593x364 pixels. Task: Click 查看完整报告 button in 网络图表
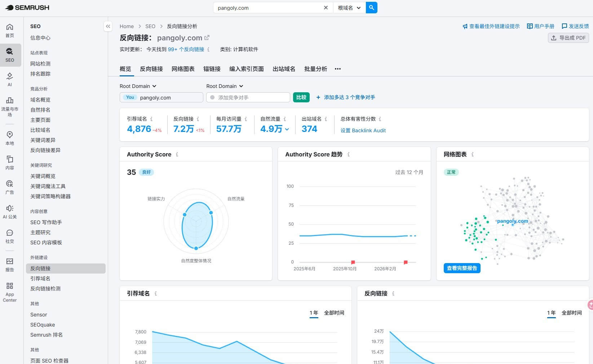pos(462,268)
